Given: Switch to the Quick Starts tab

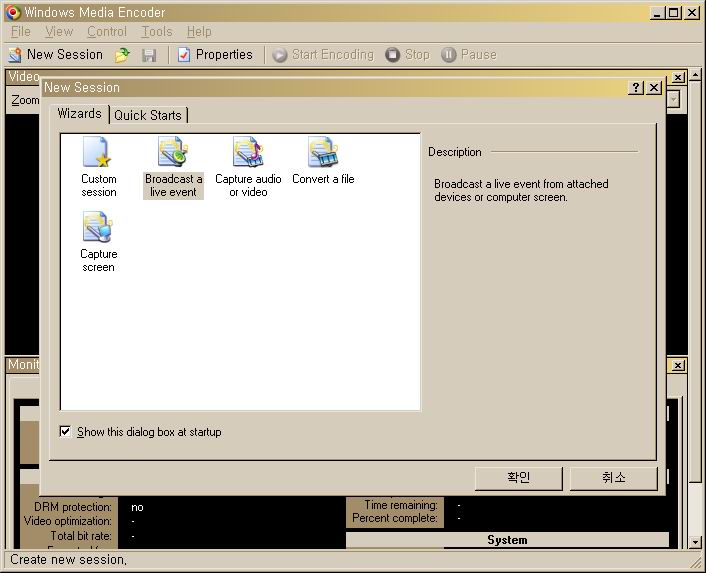Looking at the screenshot, I should coord(148,115).
